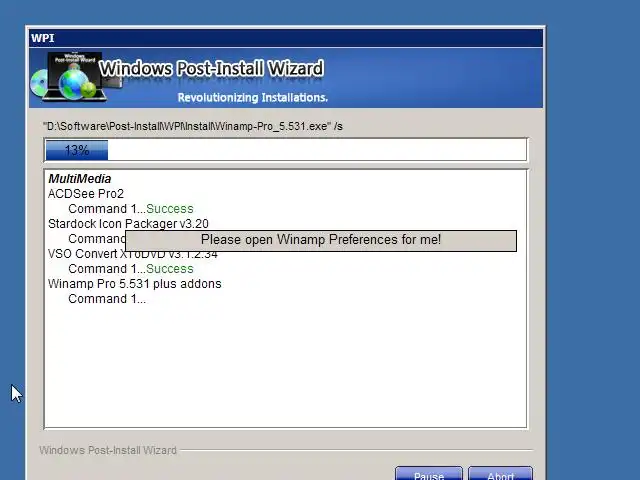The height and width of the screenshot is (480, 640).
Task: Click Command 1... line under Winamp Pro
Action: pyautogui.click(x=107, y=299)
